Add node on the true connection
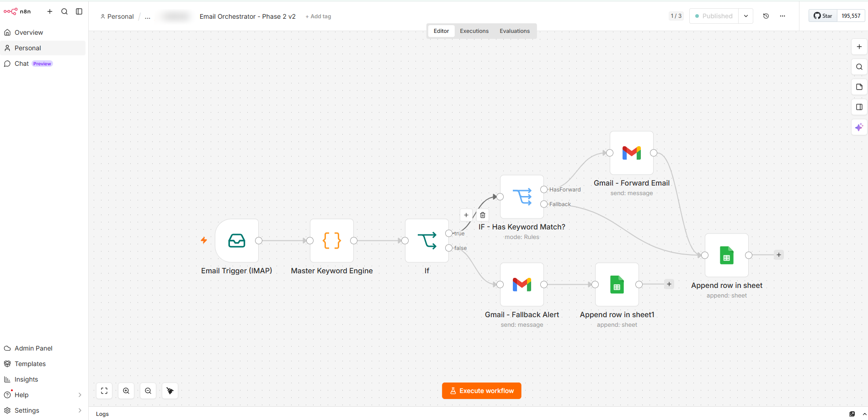Image resolution: width=868 pixels, height=420 pixels. pos(466,215)
